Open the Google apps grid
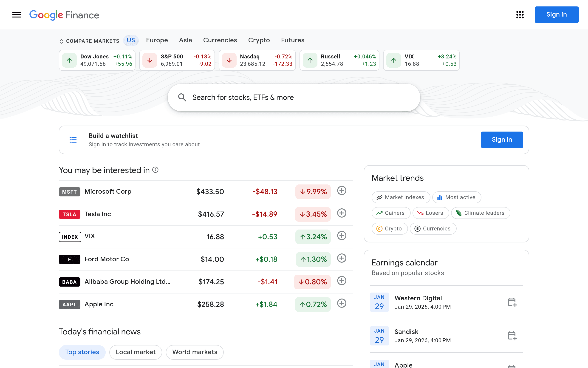588x368 pixels. 520,15
